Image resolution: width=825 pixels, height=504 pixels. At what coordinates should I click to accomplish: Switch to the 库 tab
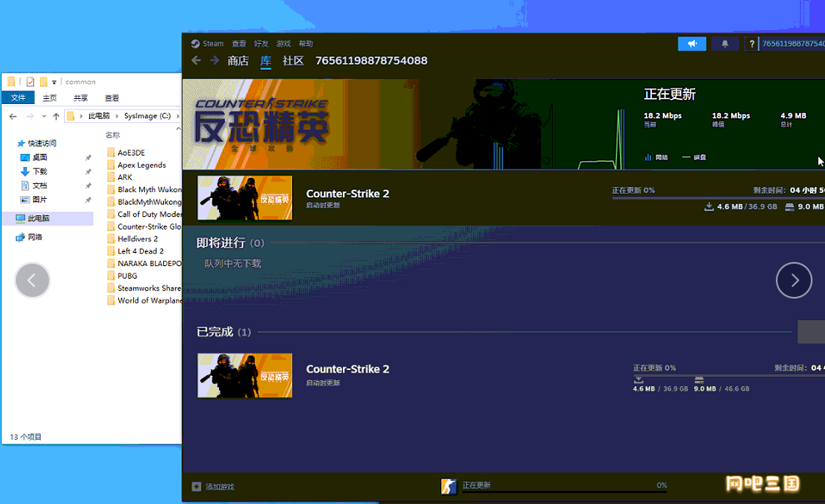266,61
